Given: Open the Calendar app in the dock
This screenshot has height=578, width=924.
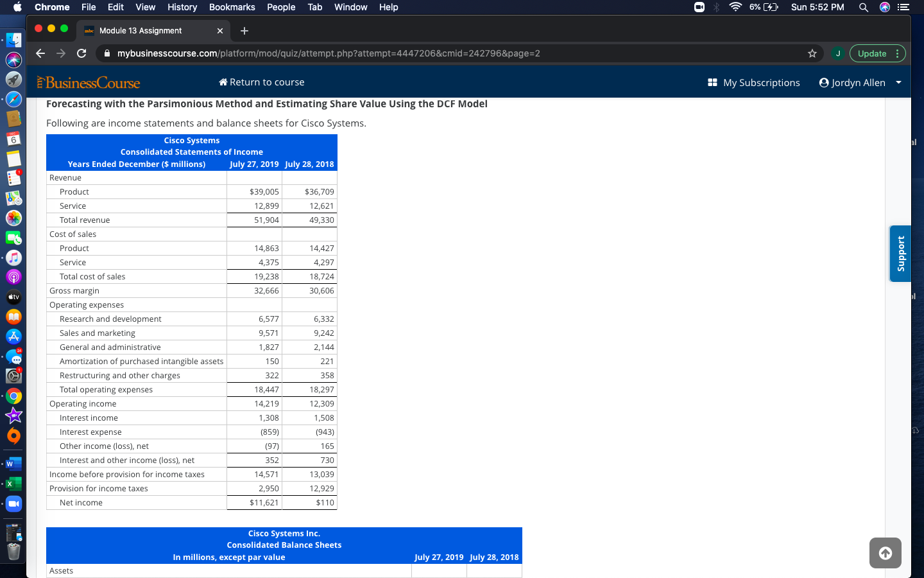Looking at the screenshot, I should (x=13, y=139).
